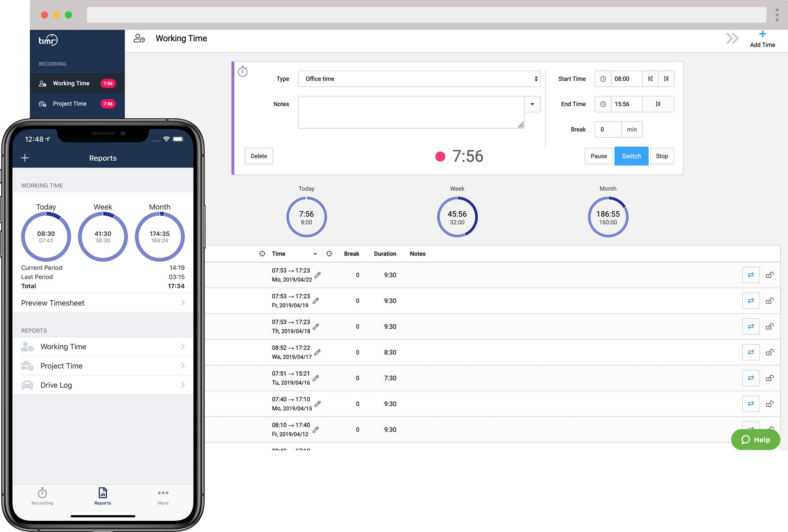This screenshot has height=532, width=788.
Task: Click the location crosshair icon before Time header
Action: [x=262, y=254]
